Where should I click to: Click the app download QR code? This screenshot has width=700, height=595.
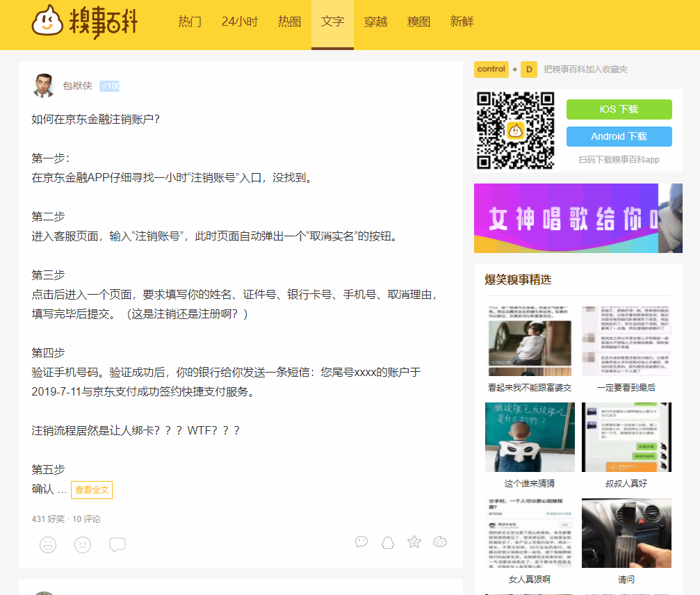[515, 131]
